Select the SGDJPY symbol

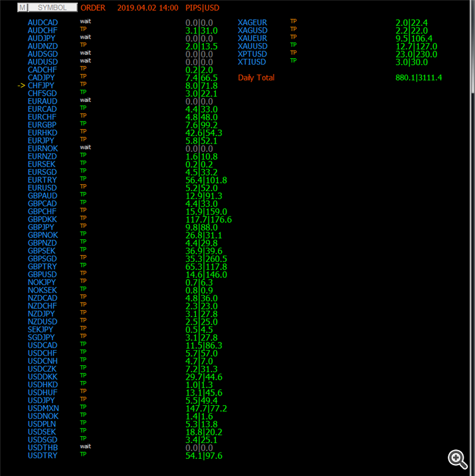pos(41,337)
